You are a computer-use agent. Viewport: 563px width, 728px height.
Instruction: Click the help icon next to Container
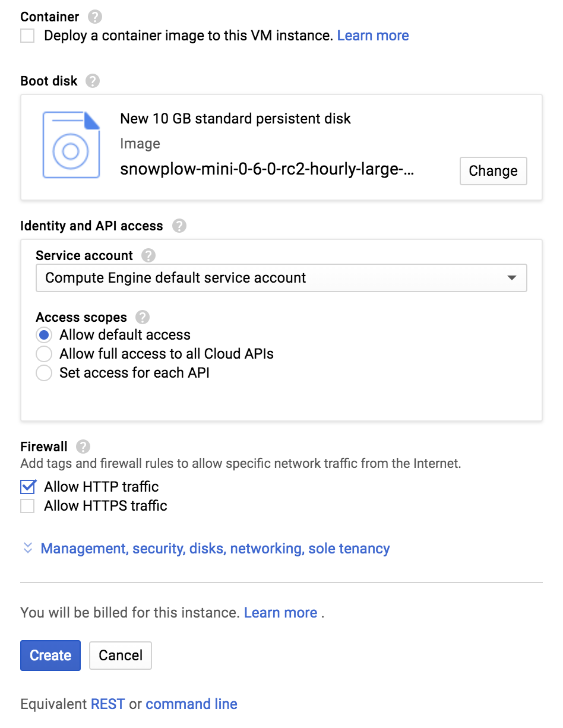94,17
